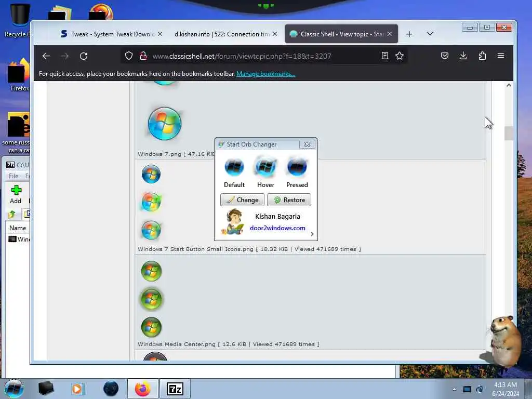Open the extensions puzzle icon
This screenshot has width=532, height=399.
point(482,56)
